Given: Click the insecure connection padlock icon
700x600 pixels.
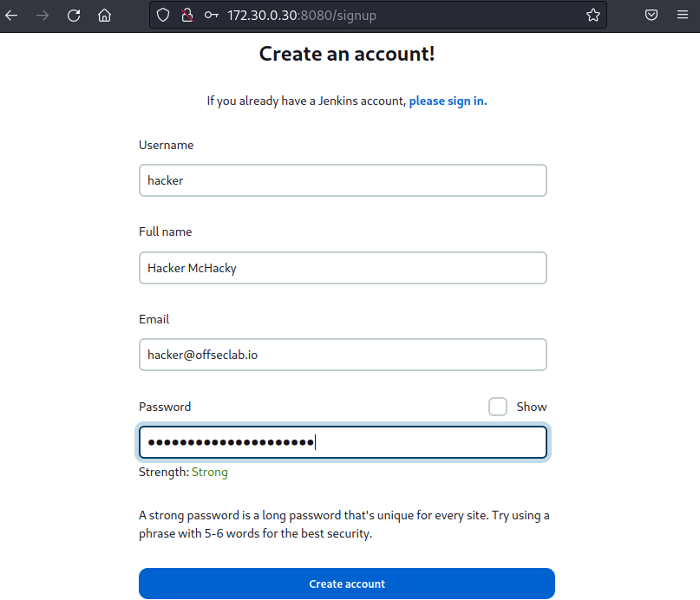Looking at the screenshot, I should pyautogui.click(x=186, y=15).
